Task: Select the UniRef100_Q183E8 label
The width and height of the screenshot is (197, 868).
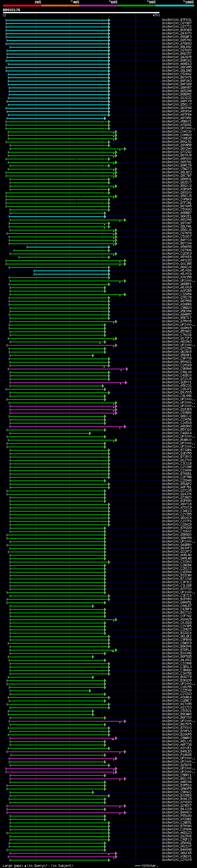Action: click(x=177, y=409)
